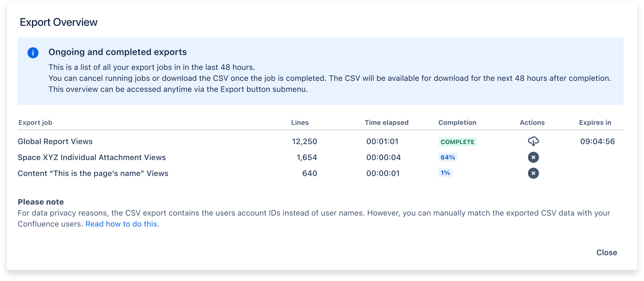
Task: Click the 09:04:56 expiry timer
Action: (598, 141)
